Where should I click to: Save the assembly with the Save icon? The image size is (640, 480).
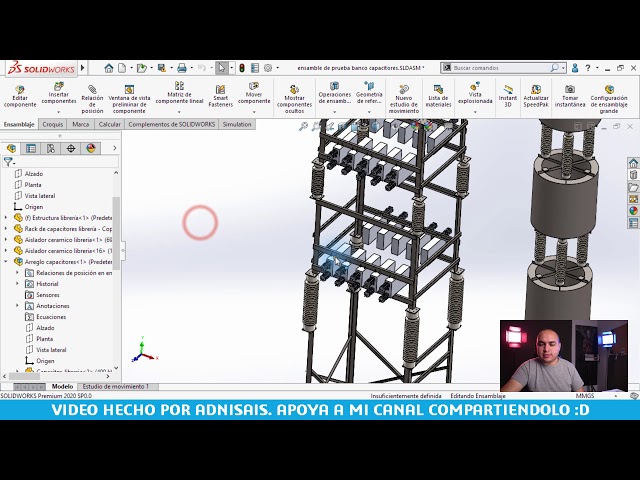162,68
